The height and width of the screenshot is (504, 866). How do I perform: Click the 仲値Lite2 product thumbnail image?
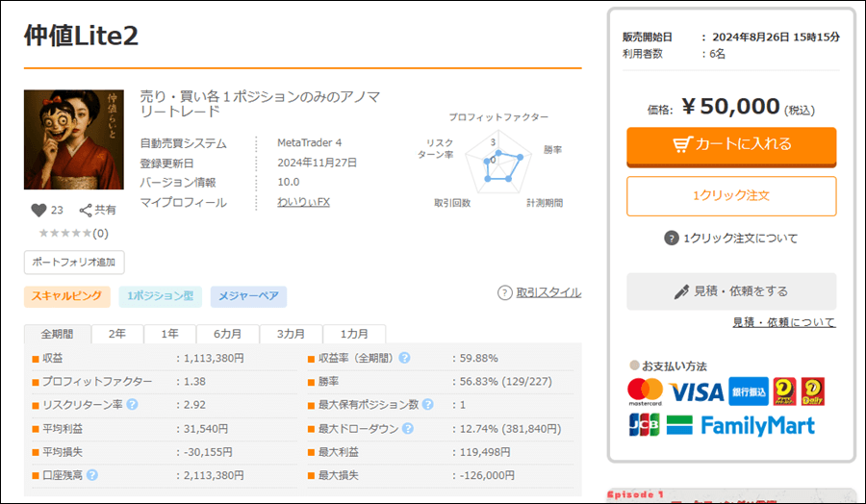click(73, 139)
